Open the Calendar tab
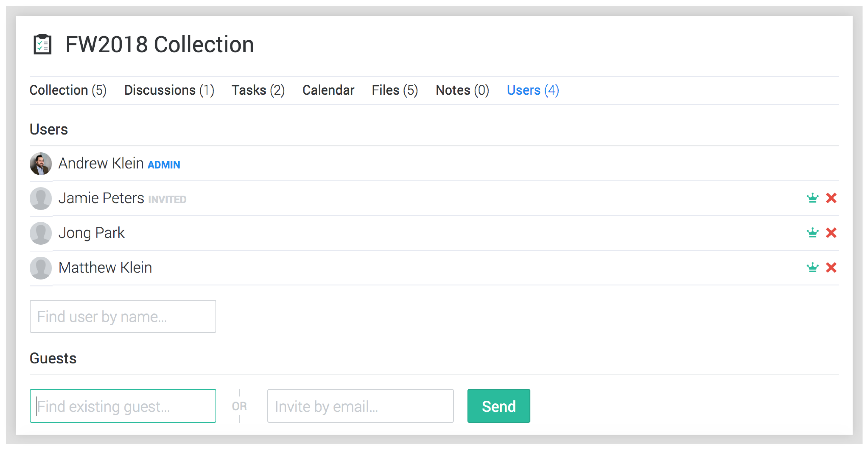 328,90
